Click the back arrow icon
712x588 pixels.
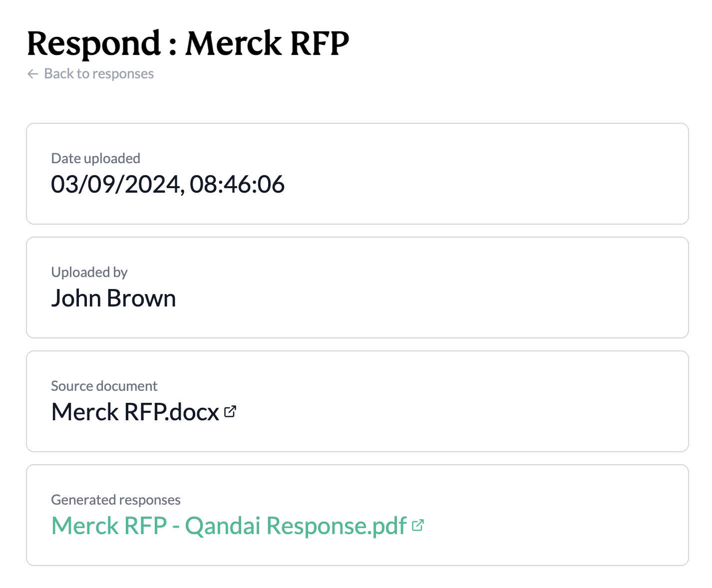[33, 74]
